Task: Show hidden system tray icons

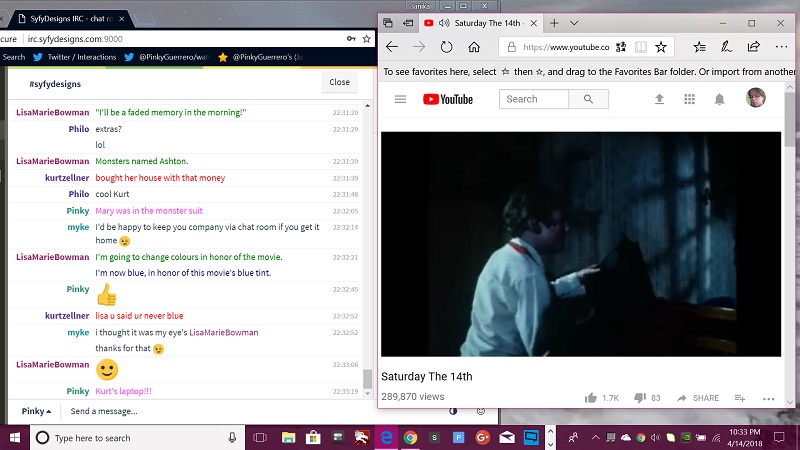Action: 595,438
